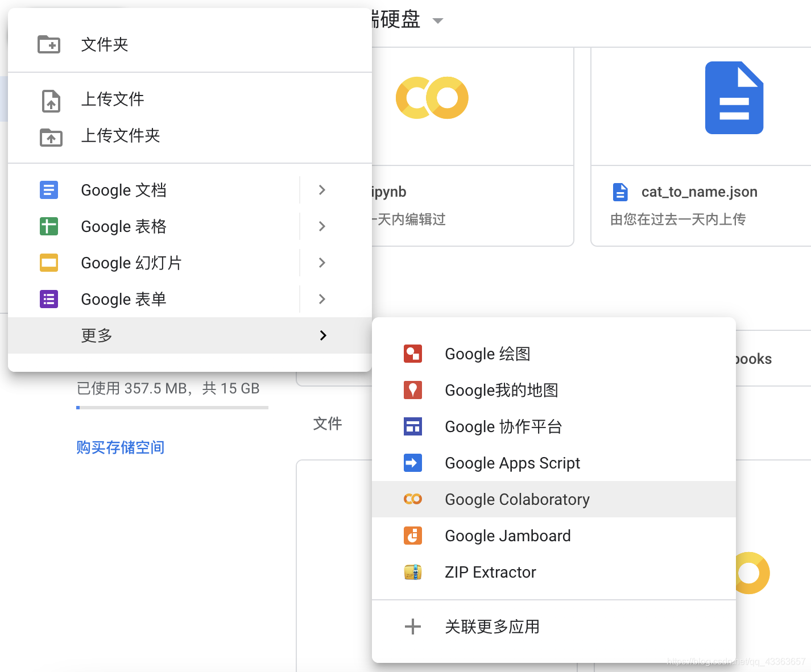Click the Google Drawings icon
The width and height of the screenshot is (811, 672).
tap(413, 354)
